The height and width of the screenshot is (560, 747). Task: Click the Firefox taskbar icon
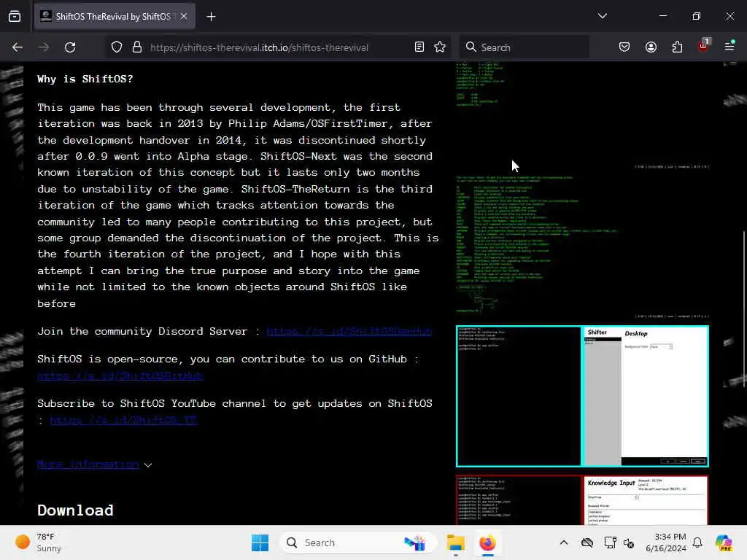(x=487, y=542)
